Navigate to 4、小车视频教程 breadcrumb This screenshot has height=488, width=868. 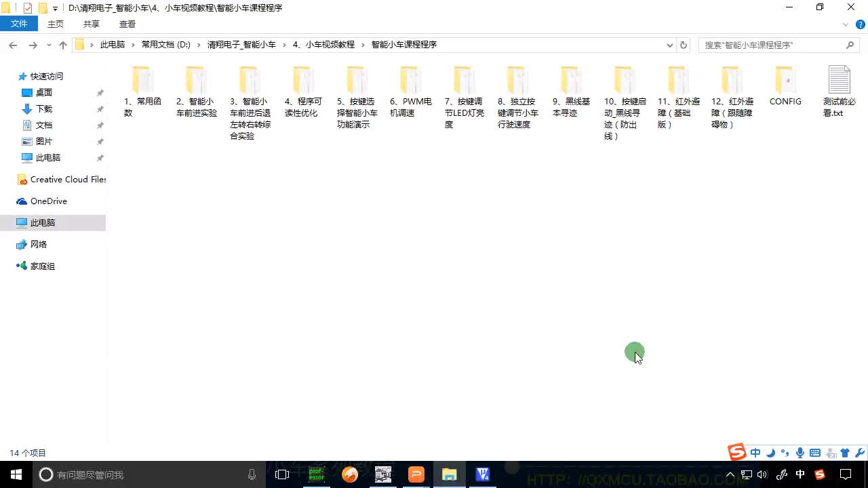323,45
